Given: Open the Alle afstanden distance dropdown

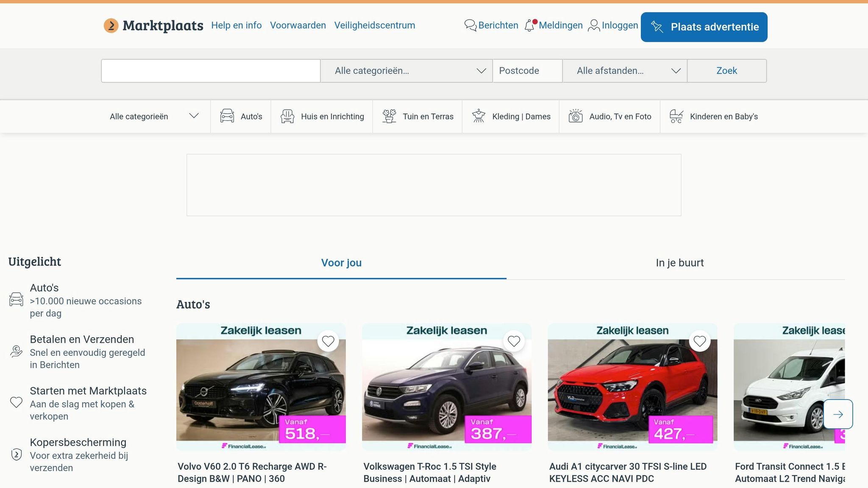Looking at the screenshot, I should pyautogui.click(x=625, y=71).
